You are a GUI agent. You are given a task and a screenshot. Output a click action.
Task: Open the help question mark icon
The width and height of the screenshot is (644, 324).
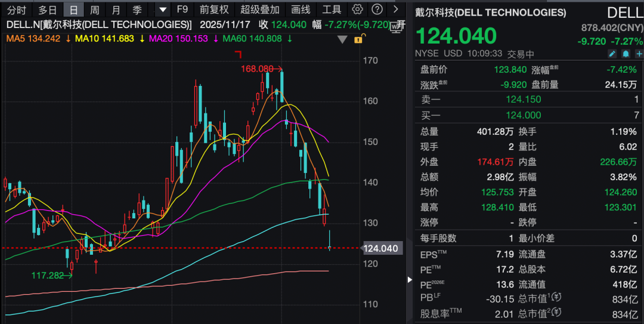coord(377,9)
